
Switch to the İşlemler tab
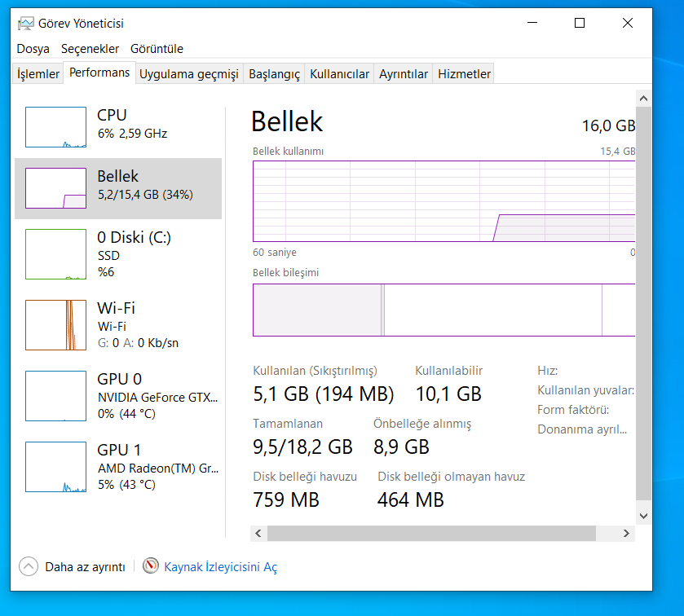[x=38, y=74]
